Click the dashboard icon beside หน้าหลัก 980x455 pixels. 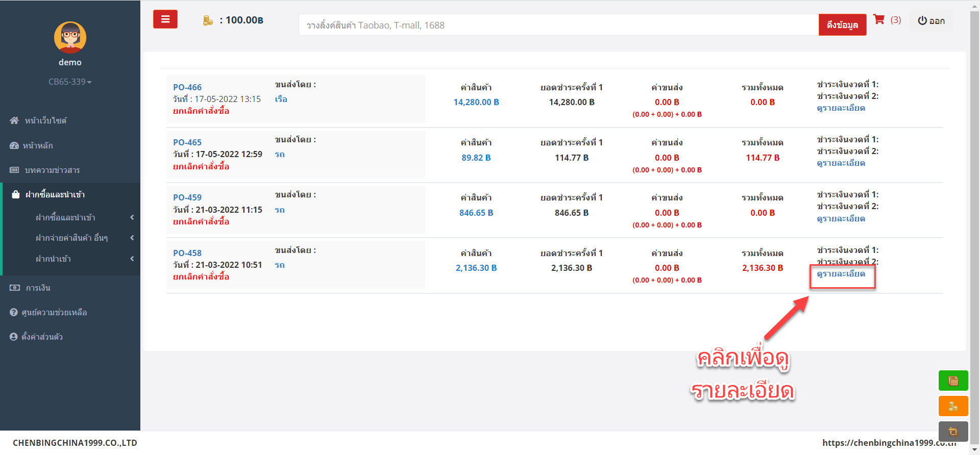14,145
